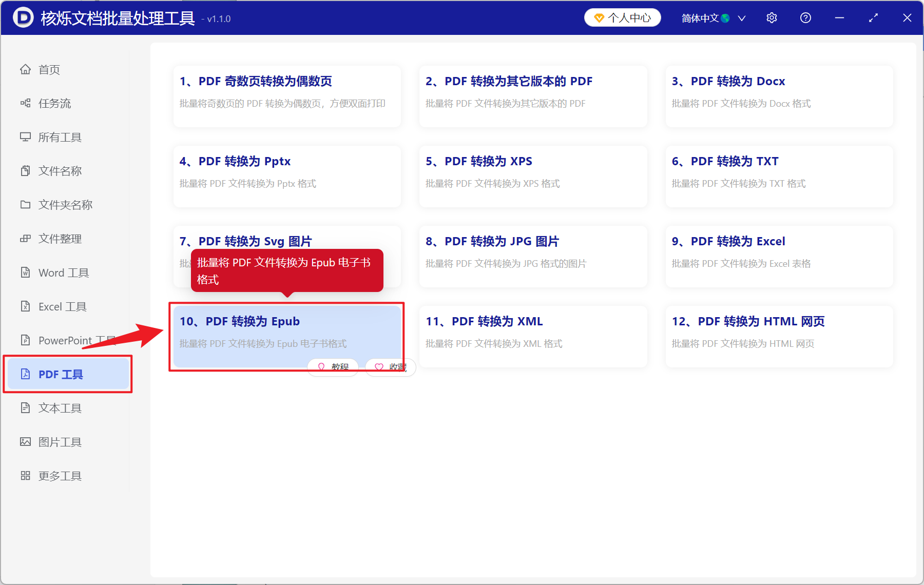Image resolution: width=924 pixels, height=585 pixels.
Task: Click the monitor icon beside 所有工具
Action: click(25, 137)
